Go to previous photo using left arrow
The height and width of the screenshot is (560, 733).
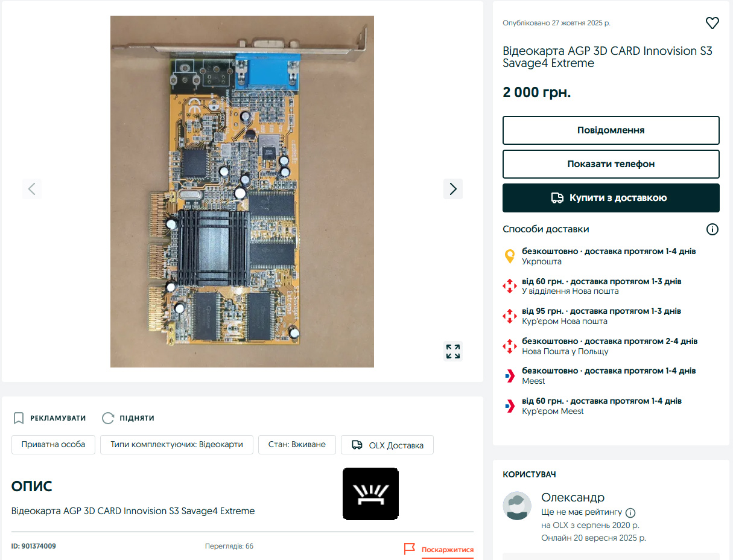[32, 189]
